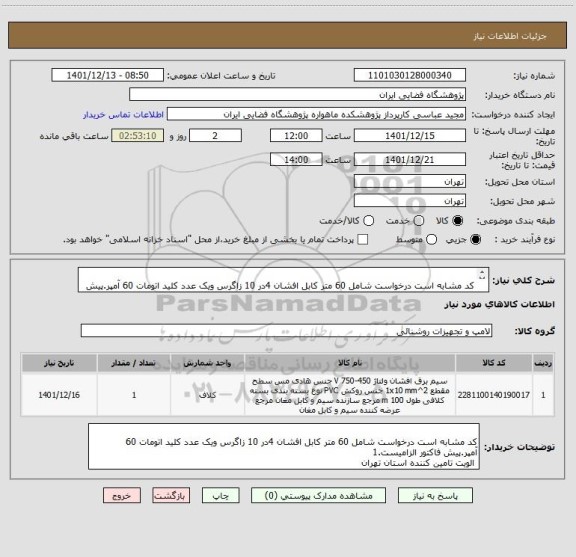The width and height of the screenshot is (576, 557).
Task: Click the unit cell کلاف
Action: pos(208,395)
